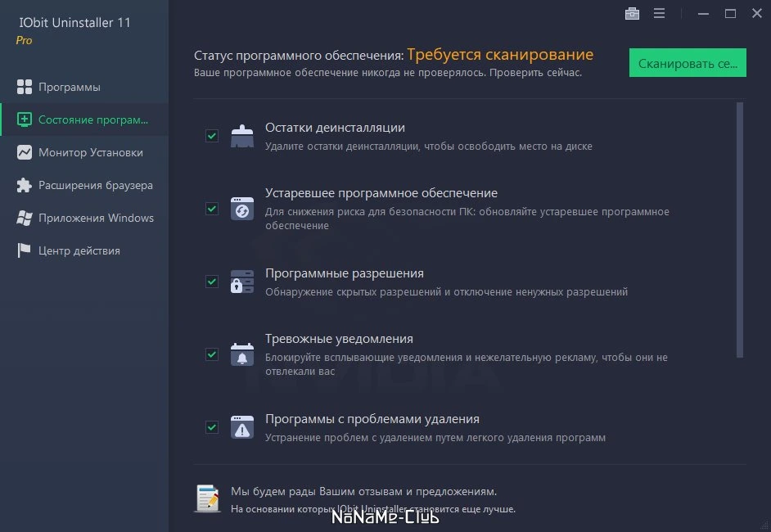Switch to Приложения Windows
Screen dimensions: 771x532
point(84,218)
